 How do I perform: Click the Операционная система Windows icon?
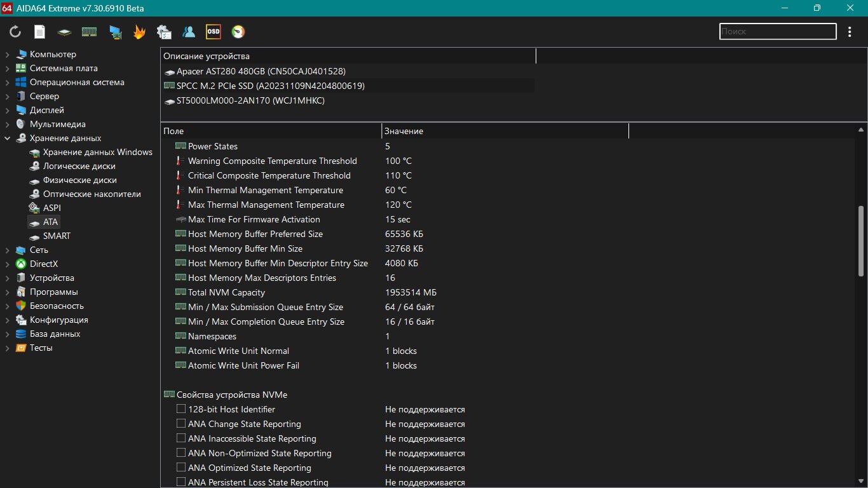(21, 82)
